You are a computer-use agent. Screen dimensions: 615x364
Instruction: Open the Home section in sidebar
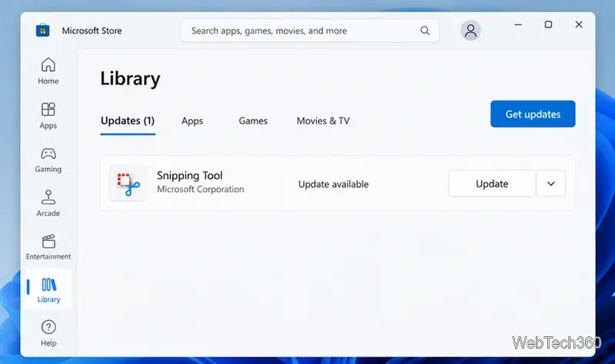(48, 71)
